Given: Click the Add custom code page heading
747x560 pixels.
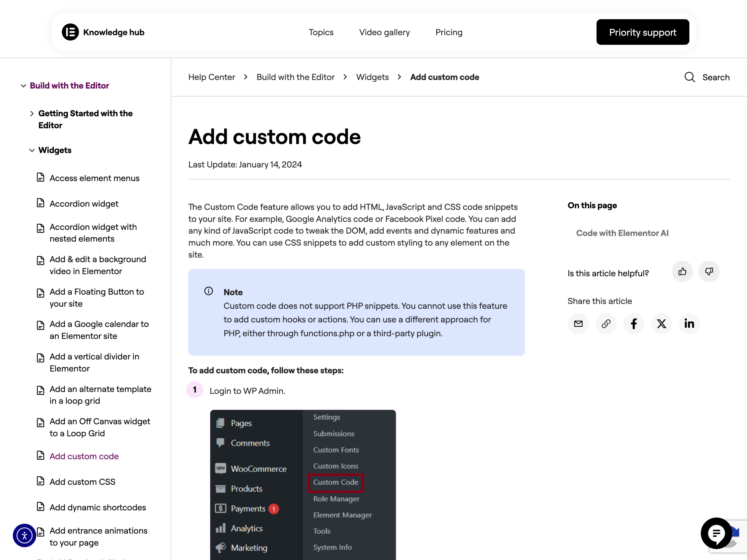Looking at the screenshot, I should [x=275, y=137].
